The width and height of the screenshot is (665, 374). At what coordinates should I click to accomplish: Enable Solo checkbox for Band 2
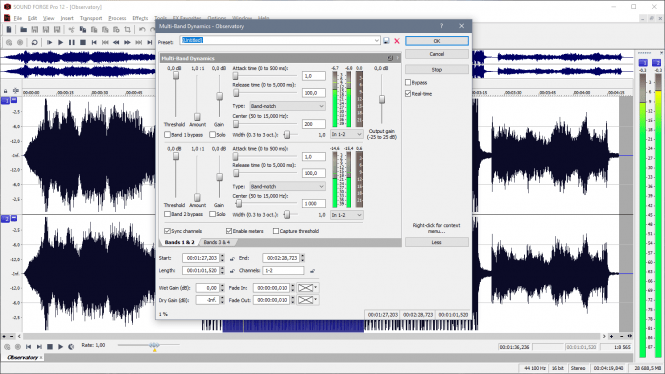click(212, 214)
